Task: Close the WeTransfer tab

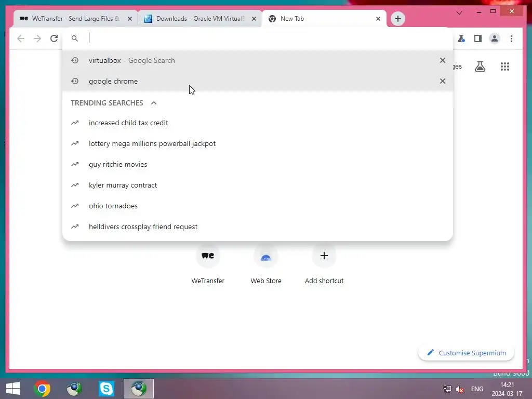Action: [x=129, y=19]
